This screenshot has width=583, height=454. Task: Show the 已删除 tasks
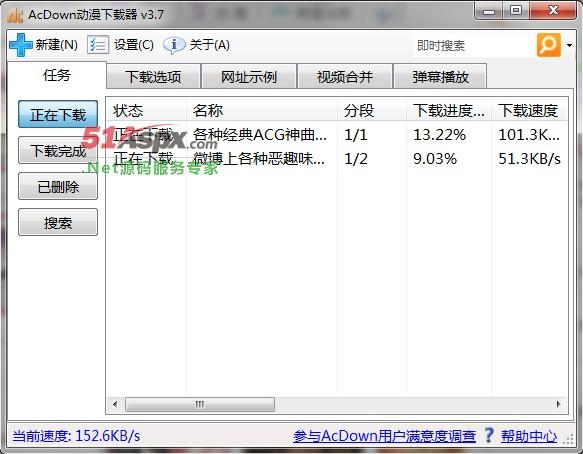click(58, 186)
